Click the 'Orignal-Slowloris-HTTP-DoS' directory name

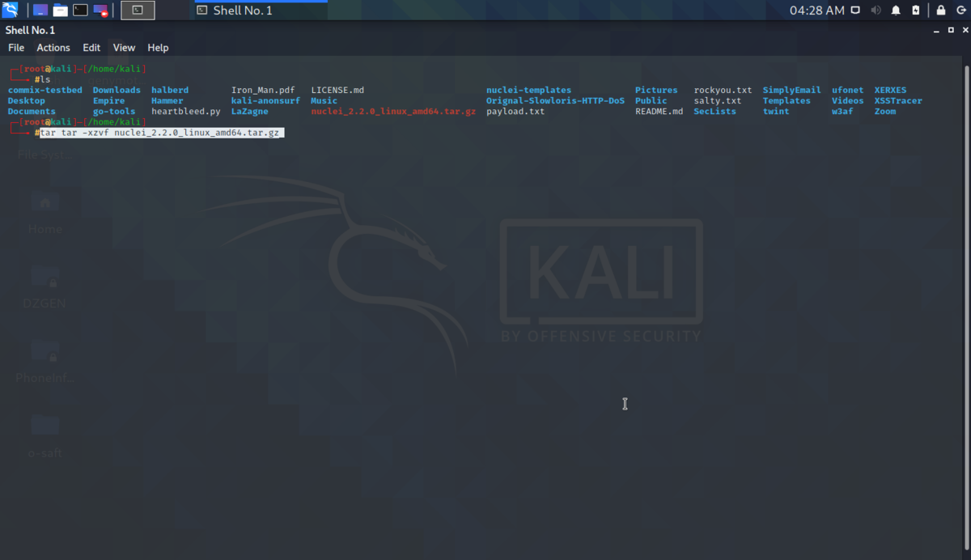point(555,100)
